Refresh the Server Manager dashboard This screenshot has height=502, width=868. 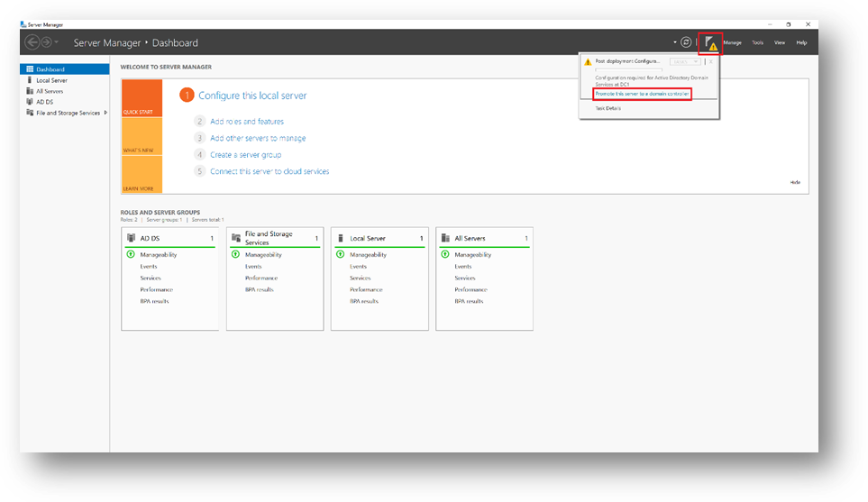686,42
